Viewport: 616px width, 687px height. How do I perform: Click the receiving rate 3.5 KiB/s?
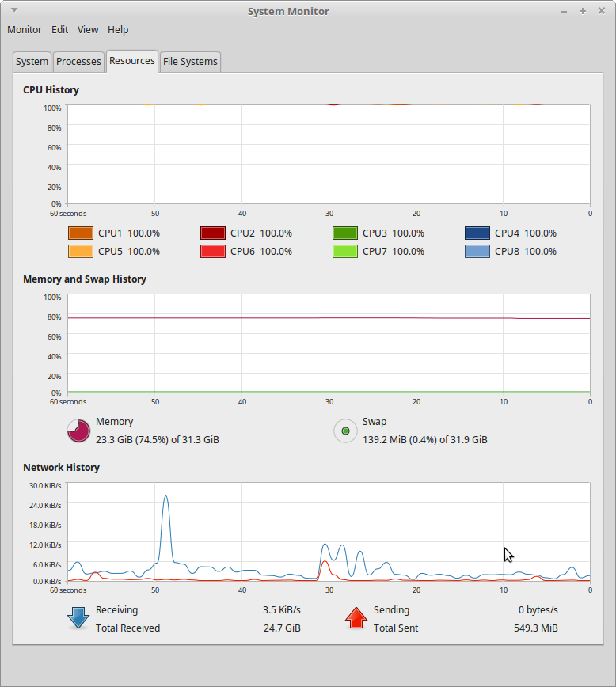pyautogui.click(x=281, y=610)
